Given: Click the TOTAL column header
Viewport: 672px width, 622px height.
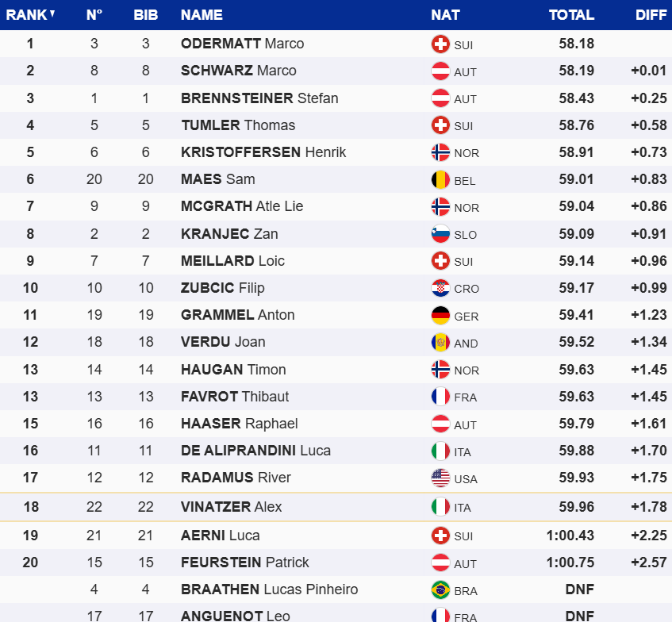Looking at the screenshot, I should click(571, 14).
